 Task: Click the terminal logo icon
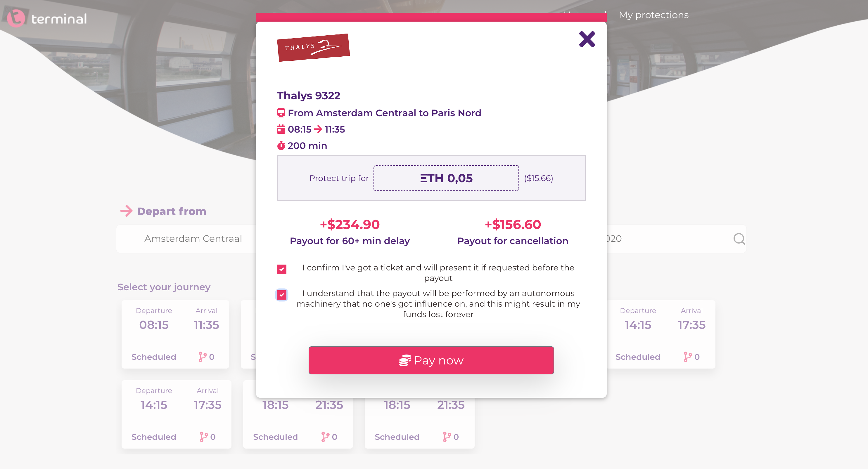coord(16,18)
